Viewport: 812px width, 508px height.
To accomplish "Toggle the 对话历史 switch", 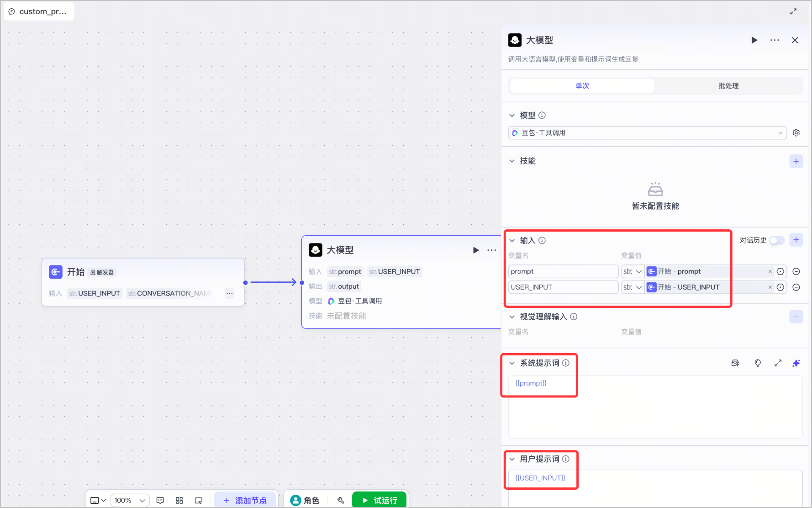I will point(777,240).
